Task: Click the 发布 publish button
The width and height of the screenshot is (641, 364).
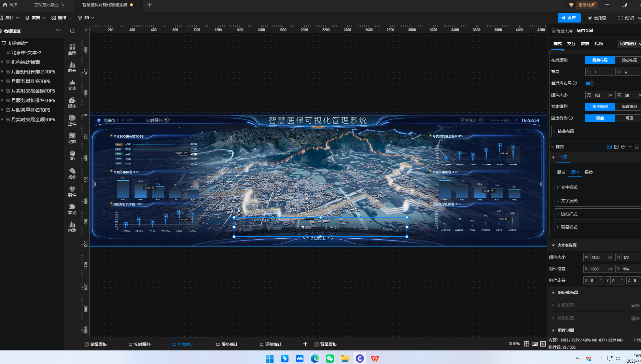Action: click(x=569, y=18)
